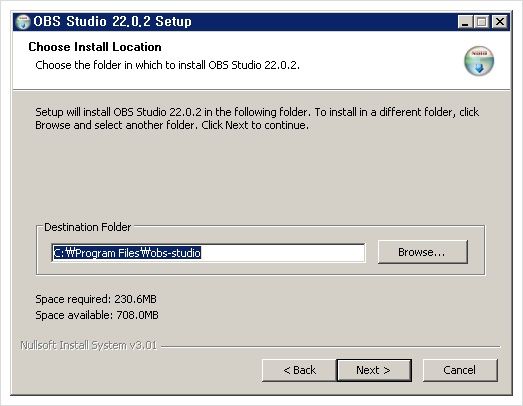Screen dimensions: 523x406
Task: Cancel the OBS Studio setup
Action: [460, 370]
